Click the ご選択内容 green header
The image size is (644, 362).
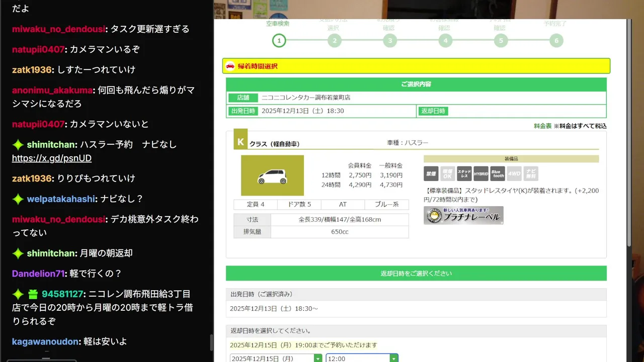pos(416,84)
